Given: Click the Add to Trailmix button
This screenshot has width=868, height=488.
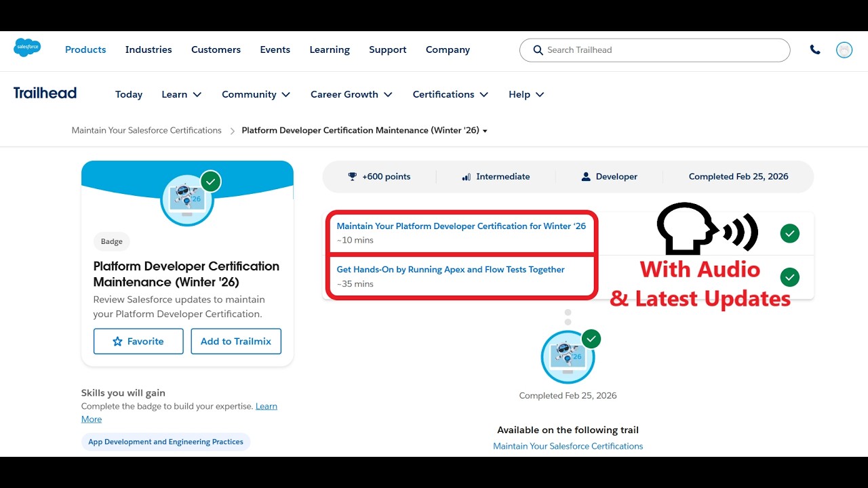Looking at the screenshot, I should pos(236,341).
